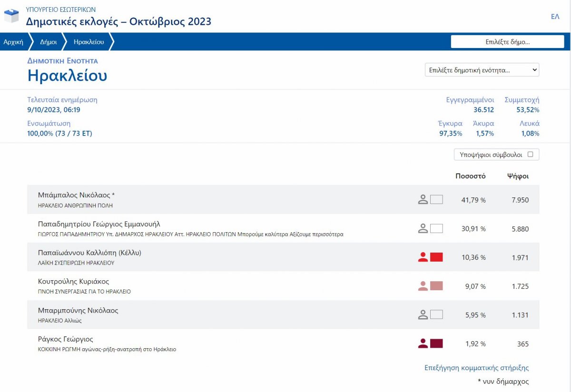Go to Αρχική in the breadcrumb
This screenshot has width=571, height=392.
[x=13, y=42]
